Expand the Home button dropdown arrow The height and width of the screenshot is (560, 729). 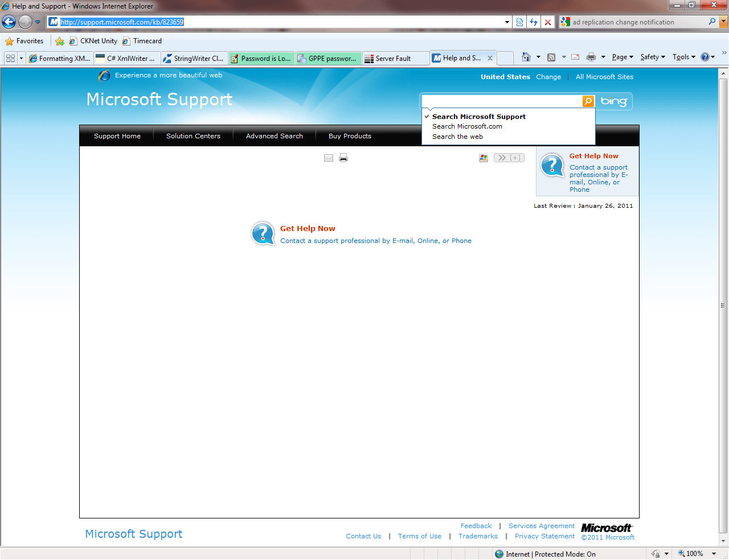pyautogui.click(x=538, y=57)
